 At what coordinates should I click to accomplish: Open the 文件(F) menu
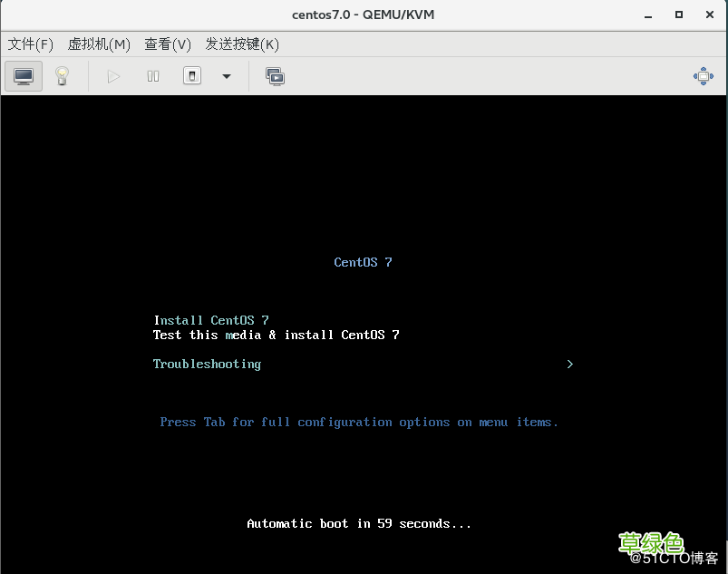[31, 44]
